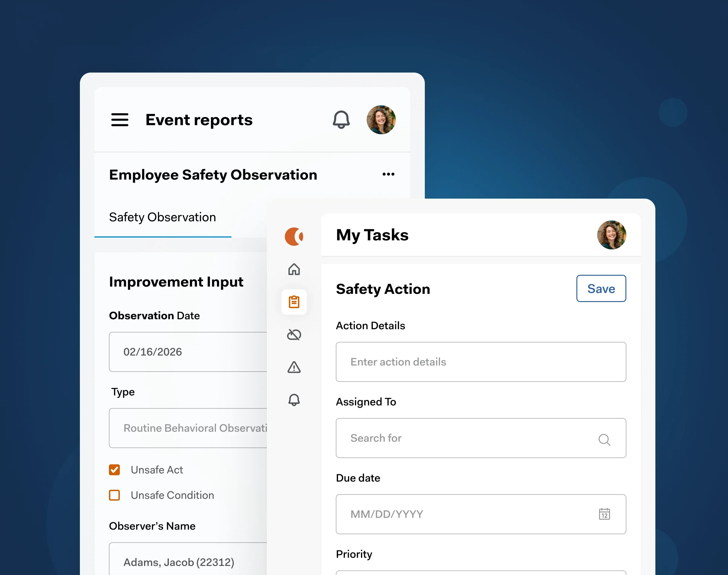
Task: Open profile avatar in Event reports header
Action: [381, 120]
